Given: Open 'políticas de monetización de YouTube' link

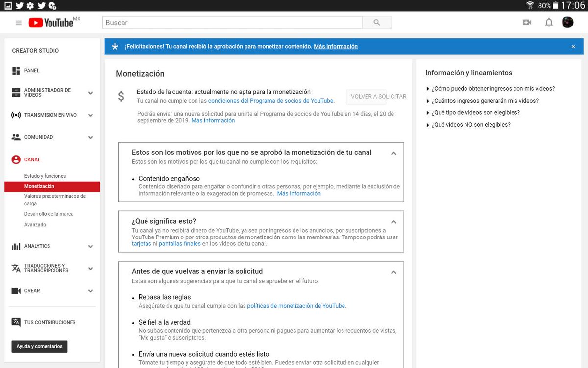Looking at the screenshot, I should tap(296, 306).
